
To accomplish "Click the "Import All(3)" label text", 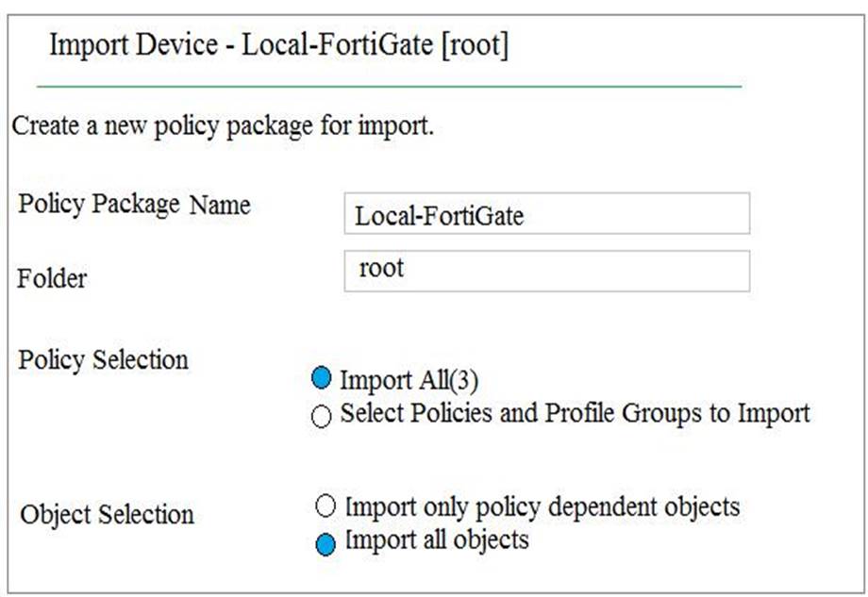I will tap(409, 380).
